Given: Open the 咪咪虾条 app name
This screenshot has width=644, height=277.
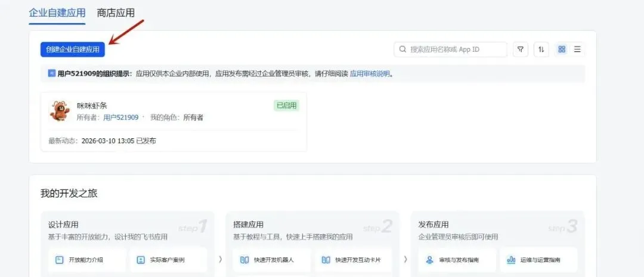Looking at the screenshot, I should [x=92, y=105].
